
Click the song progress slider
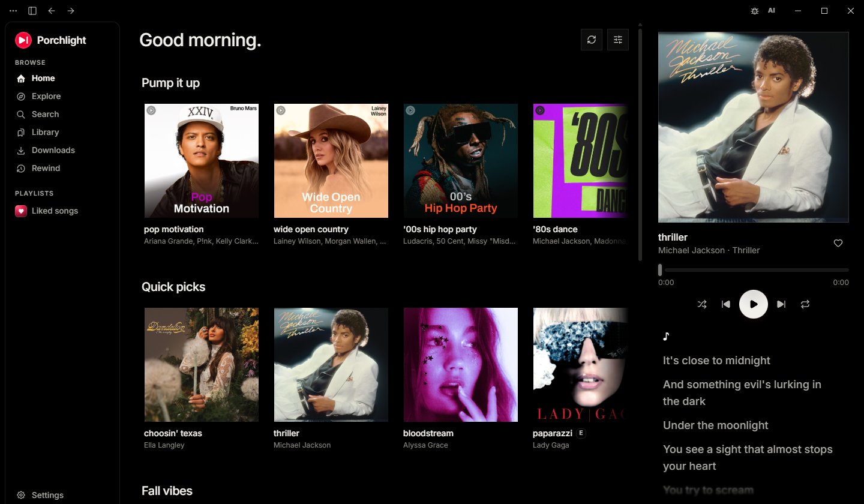[754, 270]
